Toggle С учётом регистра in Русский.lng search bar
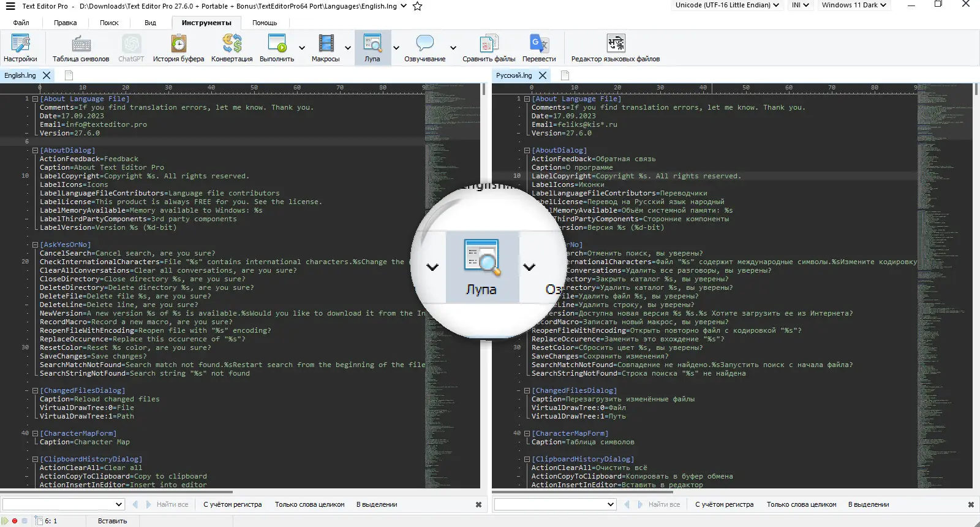 click(725, 504)
